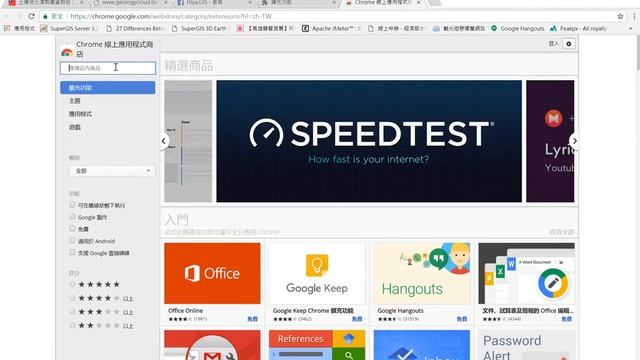Click the sign in link
This screenshot has height=360, width=640.
tap(553, 44)
